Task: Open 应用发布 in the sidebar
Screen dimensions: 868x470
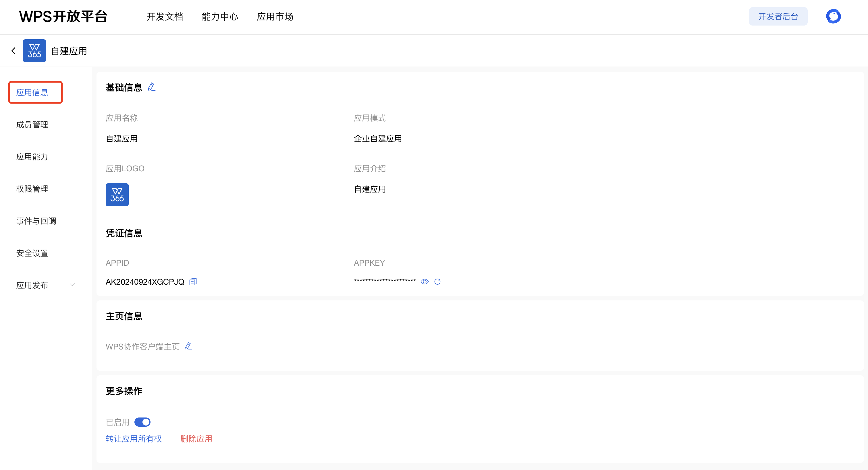Action: point(32,286)
